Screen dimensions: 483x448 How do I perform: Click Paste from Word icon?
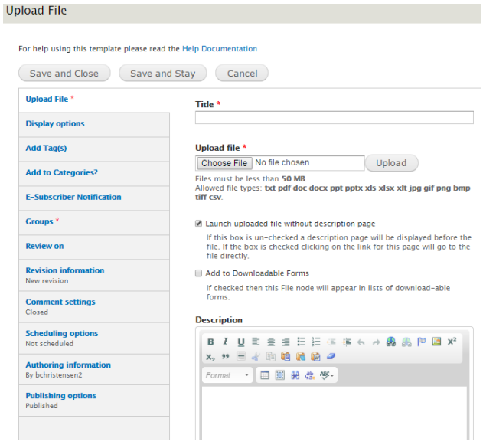tap(316, 357)
